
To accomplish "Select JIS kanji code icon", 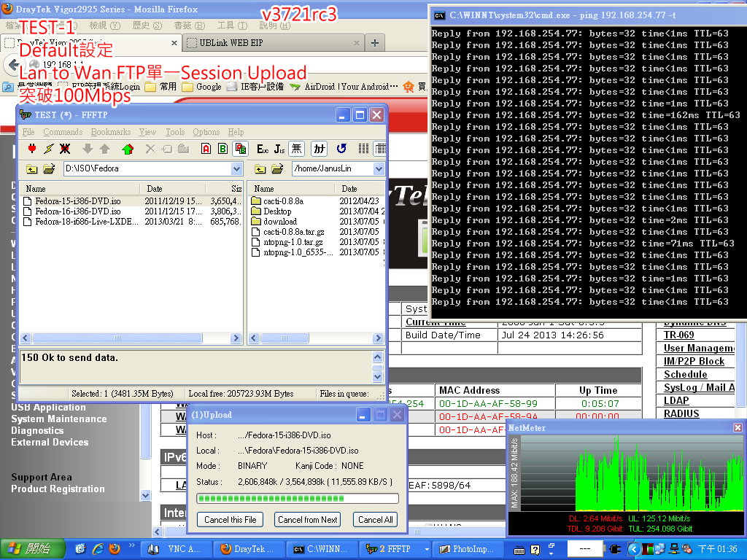I will click(x=279, y=149).
